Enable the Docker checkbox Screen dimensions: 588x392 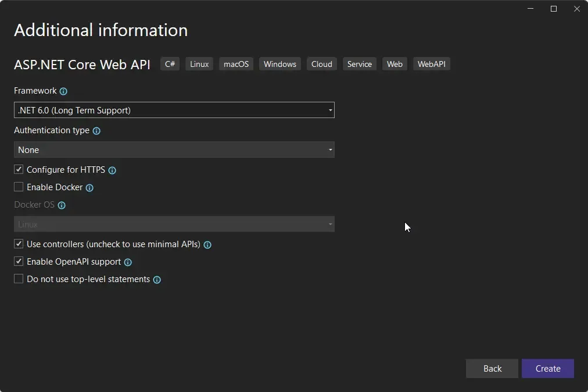(18, 187)
